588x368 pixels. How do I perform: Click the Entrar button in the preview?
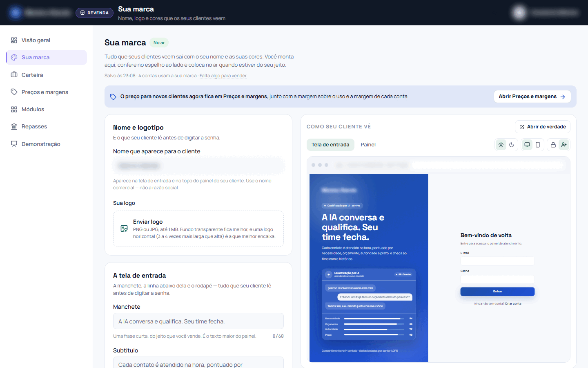[x=497, y=292]
